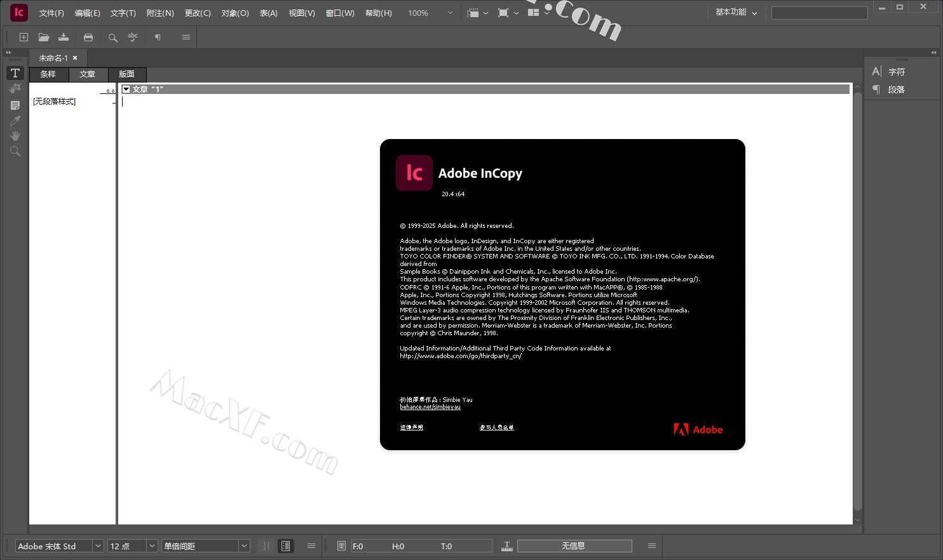Click the New Document icon in the toolbar
The image size is (943, 560).
coord(24,37)
